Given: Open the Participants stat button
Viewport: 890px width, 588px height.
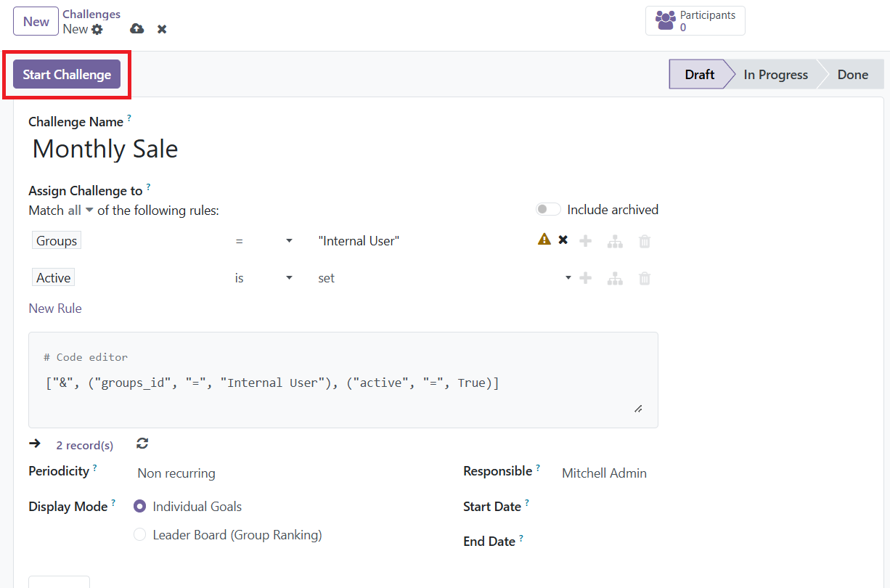Looking at the screenshot, I should (695, 20).
